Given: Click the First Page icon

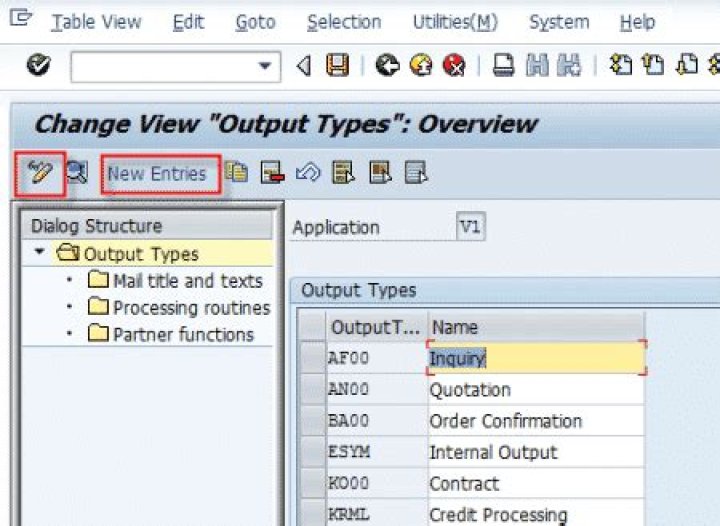Looking at the screenshot, I should [x=620, y=65].
